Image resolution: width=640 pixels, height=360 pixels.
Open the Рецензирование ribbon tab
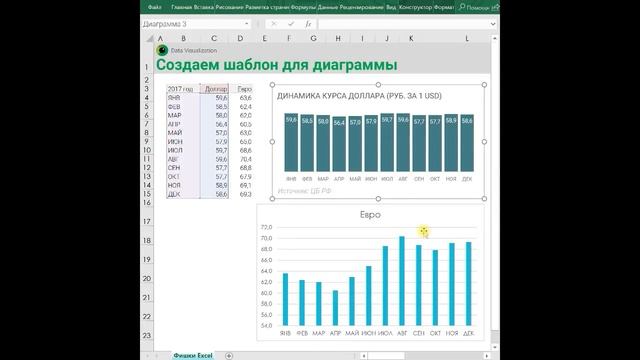[x=361, y=7]
